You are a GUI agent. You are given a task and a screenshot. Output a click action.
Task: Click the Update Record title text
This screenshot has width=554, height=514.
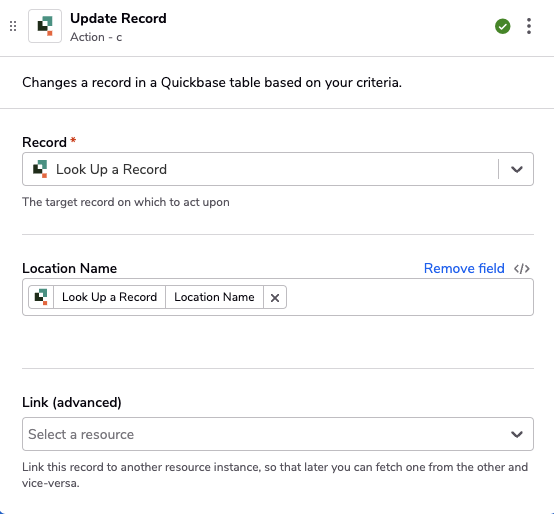(118, 18)
